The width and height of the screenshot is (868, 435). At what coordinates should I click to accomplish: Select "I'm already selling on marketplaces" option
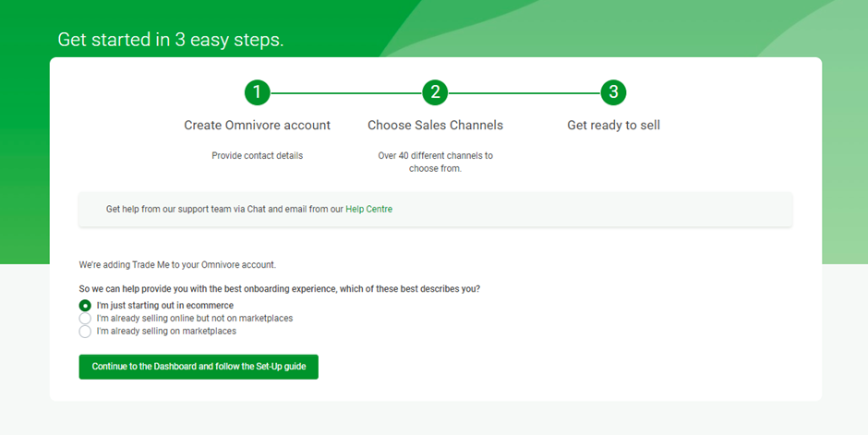point(85,331)
